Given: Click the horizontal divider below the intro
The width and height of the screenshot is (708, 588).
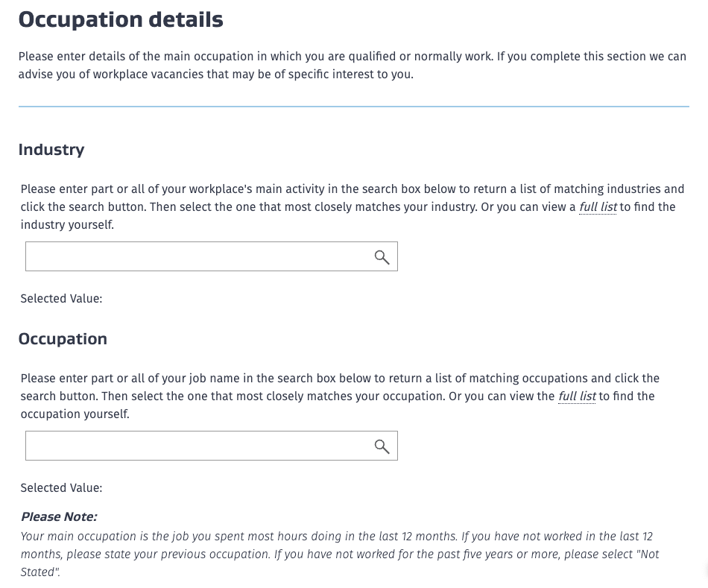Looking at the screenshot, I should [x=353, y=107].
